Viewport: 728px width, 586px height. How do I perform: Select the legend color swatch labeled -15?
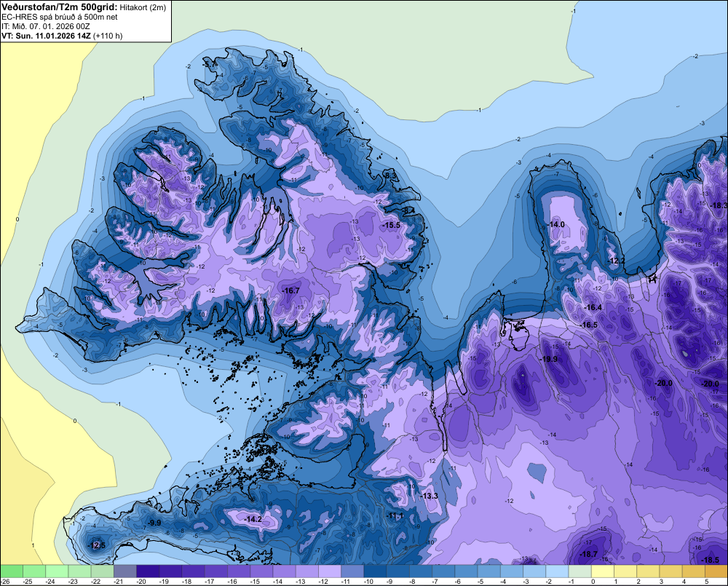pyautogui.click(x=262, y=571)
